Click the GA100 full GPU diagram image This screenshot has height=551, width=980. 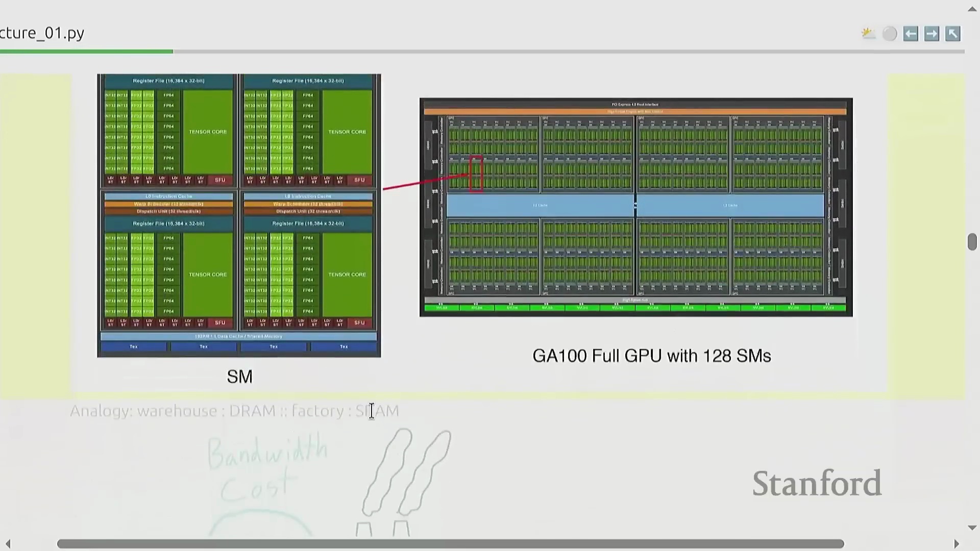tap(636, 207)
